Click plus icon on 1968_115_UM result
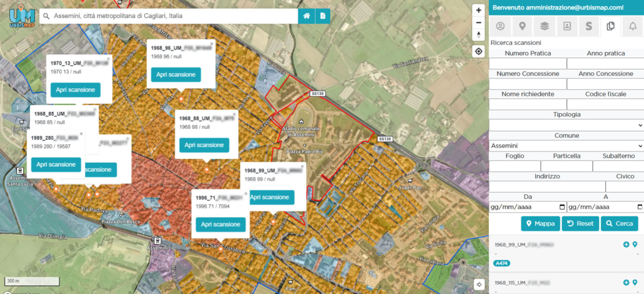 point(626,283)
